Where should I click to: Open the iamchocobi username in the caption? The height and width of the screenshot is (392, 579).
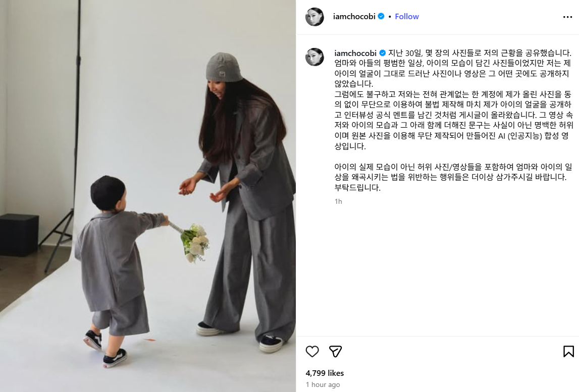[x=355, y=53]
